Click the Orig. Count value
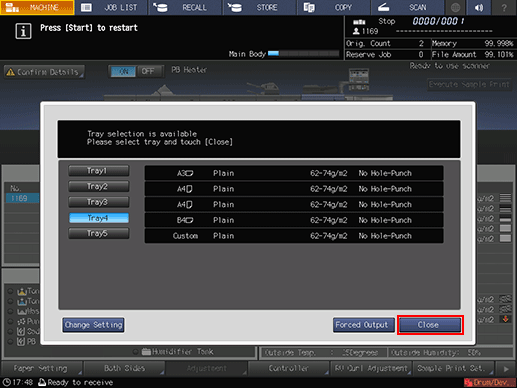 point(421,43)
